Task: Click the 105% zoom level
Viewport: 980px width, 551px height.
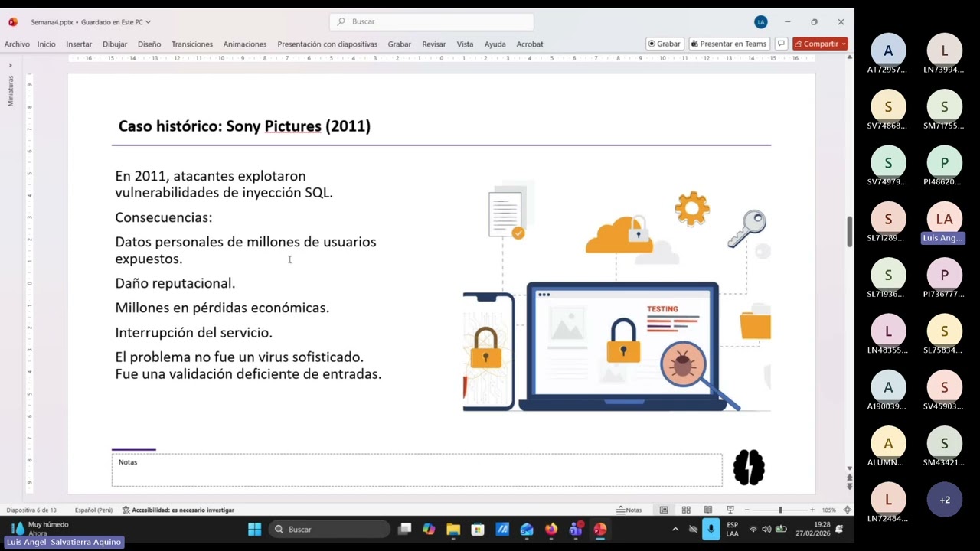Action: tap(828, 510)
